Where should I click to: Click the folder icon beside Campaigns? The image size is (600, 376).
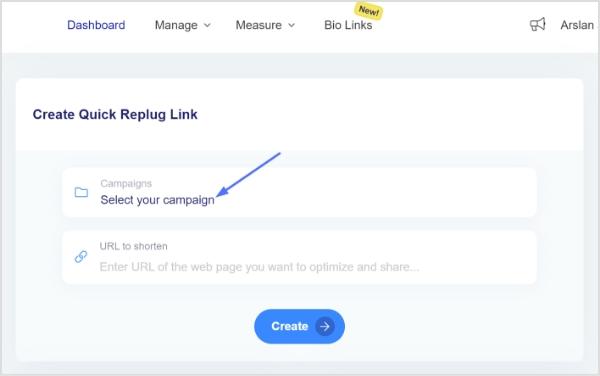coord(81,192)
